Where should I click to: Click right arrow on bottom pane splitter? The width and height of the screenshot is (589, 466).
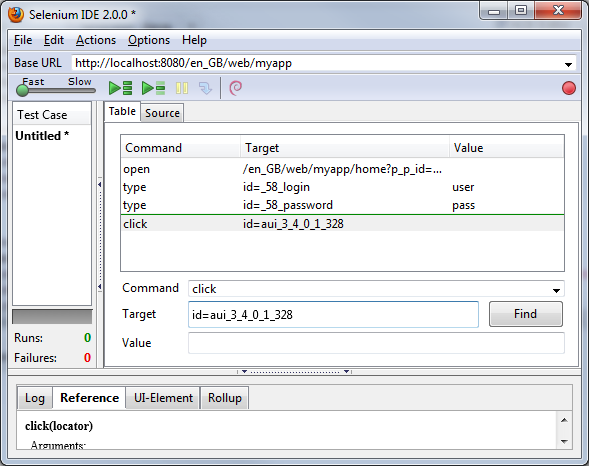pos(346,372)
